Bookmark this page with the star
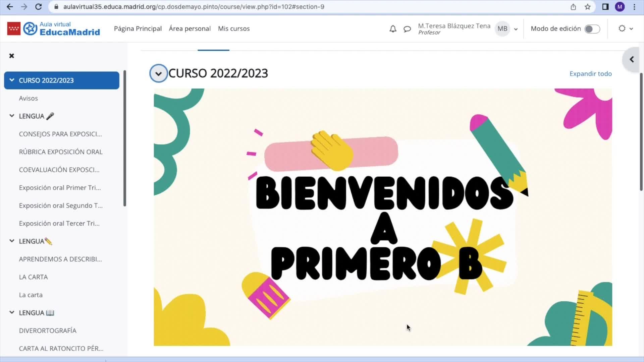The height and width of the screenshot is (362, 644). pos(588,7)
